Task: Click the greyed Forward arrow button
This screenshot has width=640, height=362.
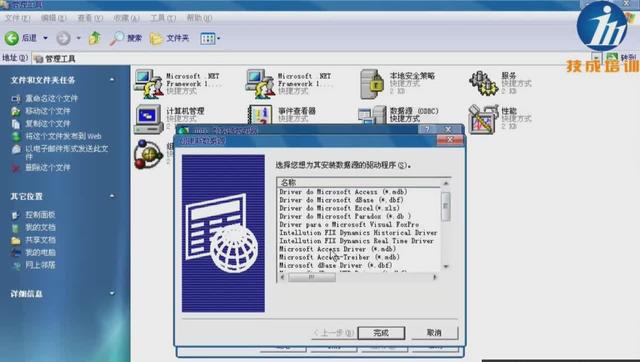Action: (63, 38)
